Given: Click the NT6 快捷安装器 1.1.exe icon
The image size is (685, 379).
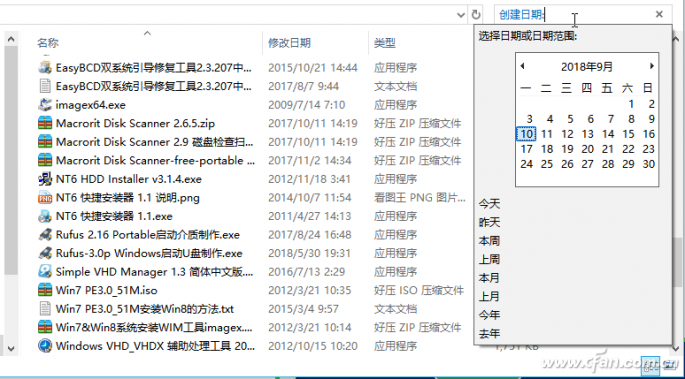Looking at the screenshot, I should click(45, 216).
